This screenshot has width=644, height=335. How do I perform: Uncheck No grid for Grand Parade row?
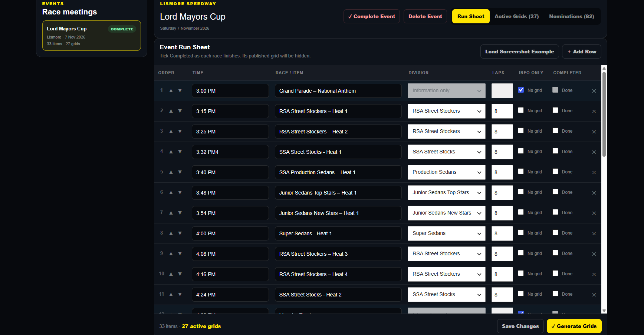click(x=521, y=90)
